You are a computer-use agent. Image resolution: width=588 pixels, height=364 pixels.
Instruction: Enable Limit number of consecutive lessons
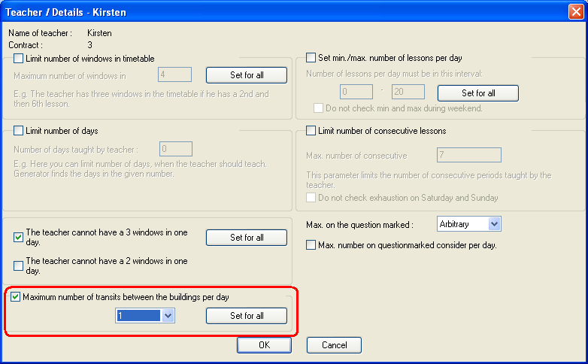pyautogui.click(x=311, y=131)
